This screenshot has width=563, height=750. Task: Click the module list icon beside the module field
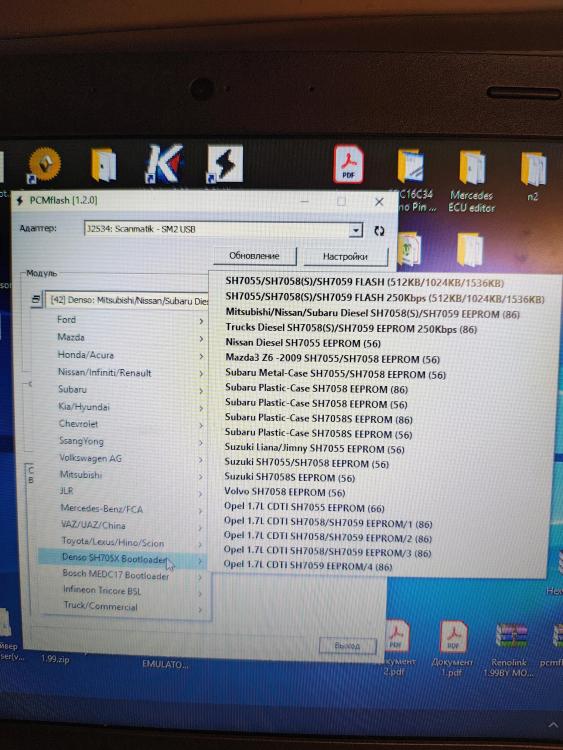[36, 299]
